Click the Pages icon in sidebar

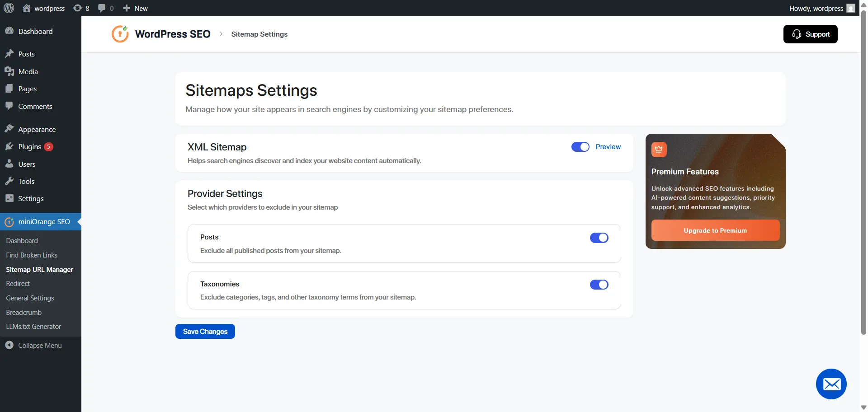point(9,89)
